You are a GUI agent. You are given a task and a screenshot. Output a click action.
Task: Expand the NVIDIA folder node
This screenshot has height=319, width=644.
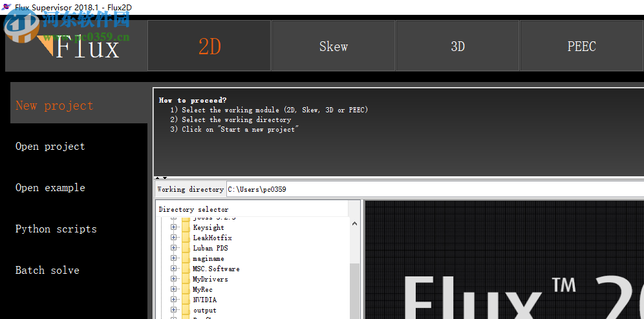point(173,300)
